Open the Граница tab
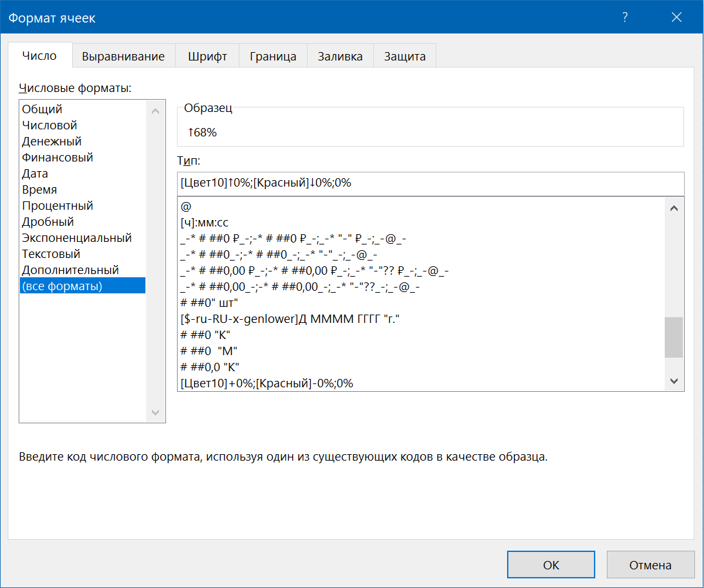This screenshot has height=588, width=704. [x=273, y=56]
